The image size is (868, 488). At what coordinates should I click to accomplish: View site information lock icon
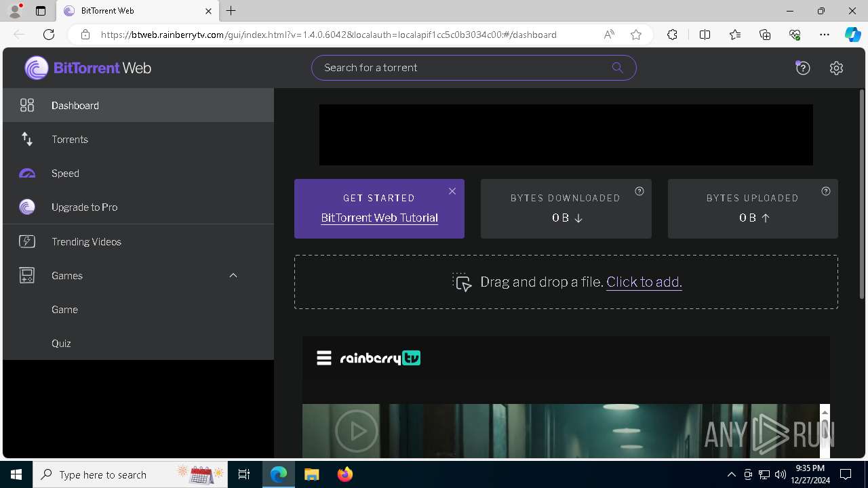click(85, 35)
